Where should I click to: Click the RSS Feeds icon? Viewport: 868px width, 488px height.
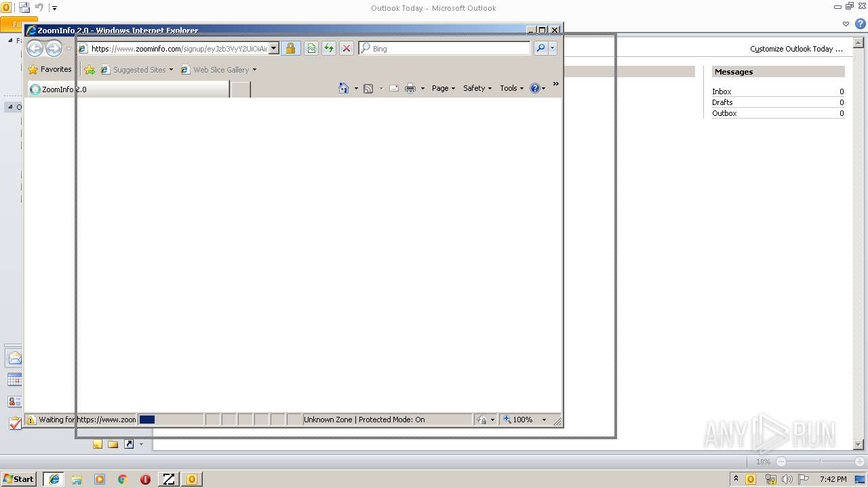(368, 88)
